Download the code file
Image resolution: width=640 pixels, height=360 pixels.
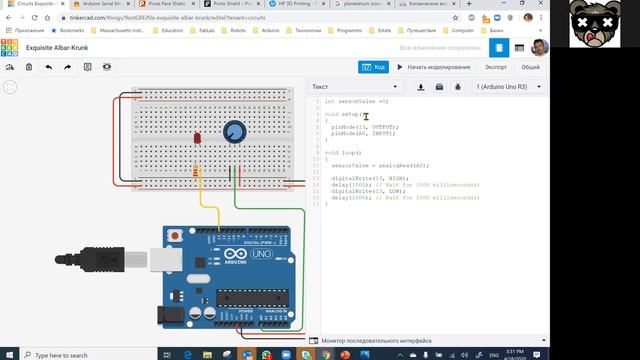coord(421,87)
